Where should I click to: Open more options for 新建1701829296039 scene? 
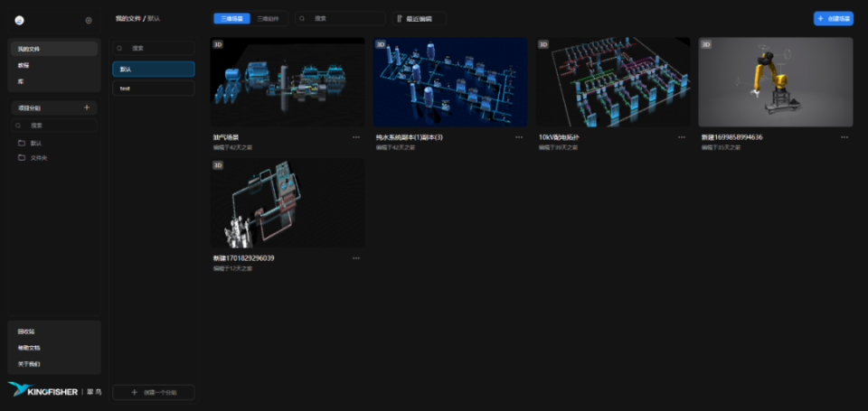(x=356, y=258)
